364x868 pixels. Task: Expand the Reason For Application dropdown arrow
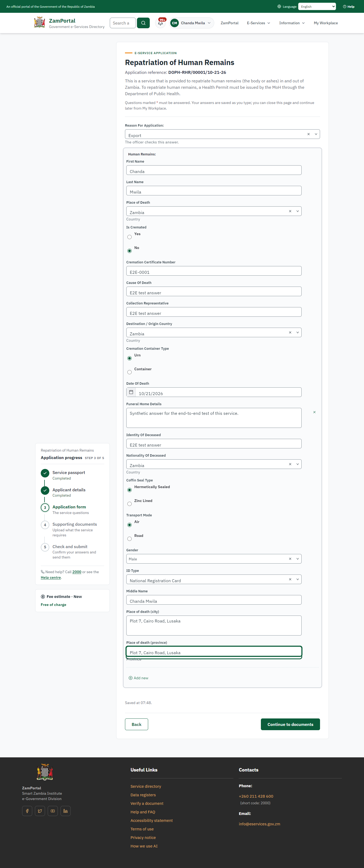pyautogui.click(x=316, y=134)
